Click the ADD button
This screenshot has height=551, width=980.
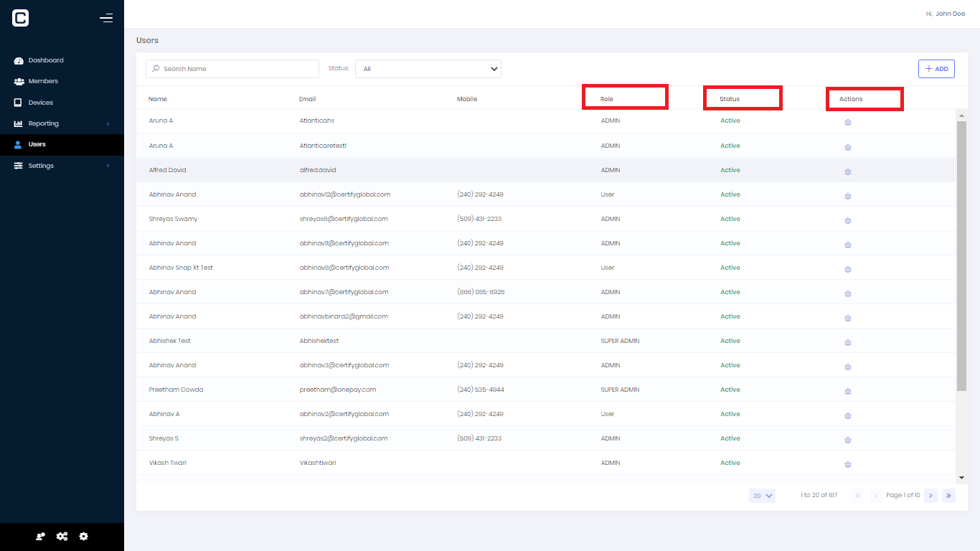click(x=936, y=68)
